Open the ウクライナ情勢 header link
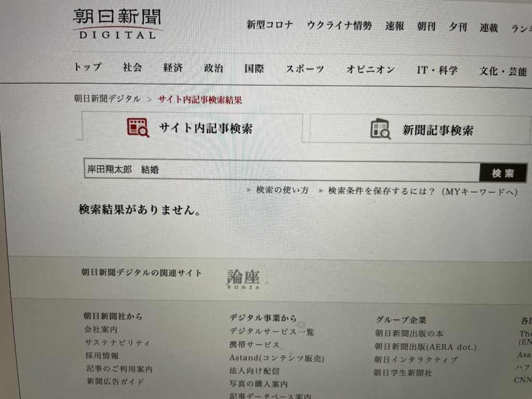The image size is (532, 399). pos(339,25)
